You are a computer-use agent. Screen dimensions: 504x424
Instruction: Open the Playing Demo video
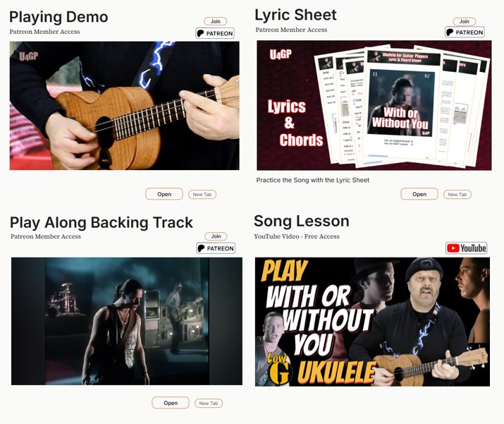164,194
